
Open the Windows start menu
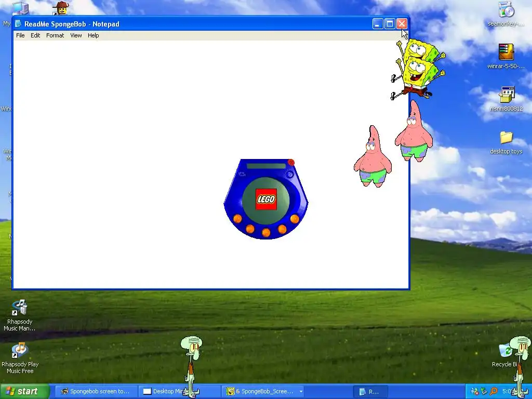pos(25,391)
